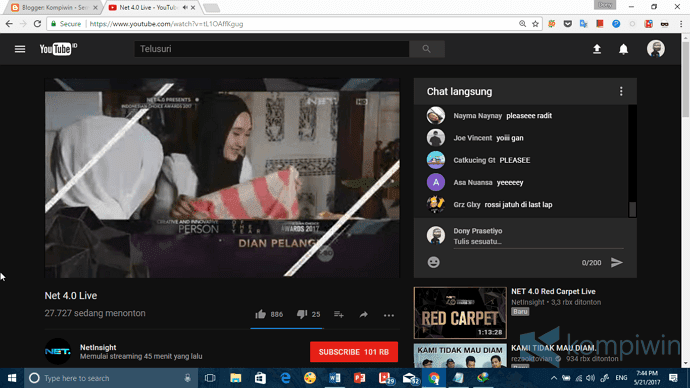Screen dimensions: 690x388
Task: Open Task View on the taskbar
Action: [x=210, y=378]
